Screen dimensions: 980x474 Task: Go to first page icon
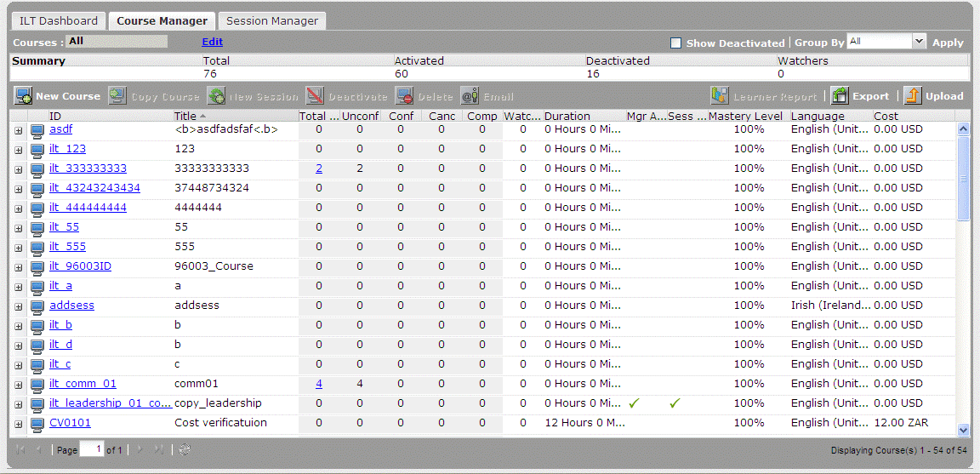pos(20,449)
